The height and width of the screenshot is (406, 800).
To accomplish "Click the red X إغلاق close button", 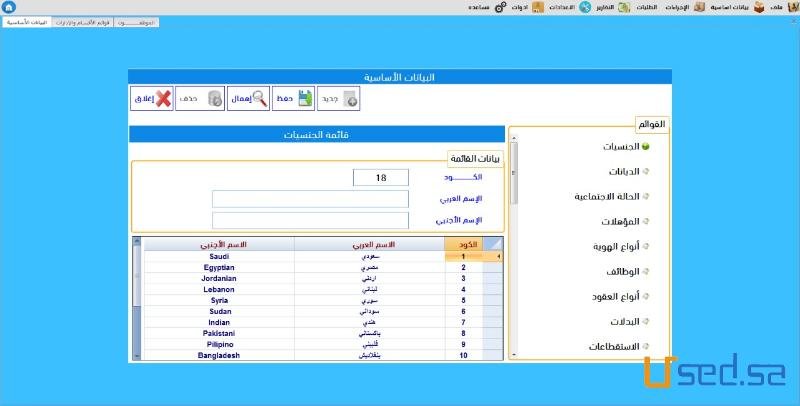I will [152, 98].
